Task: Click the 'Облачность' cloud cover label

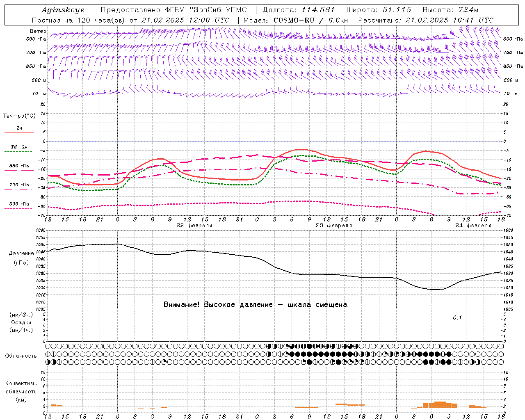Action: [x=21, y=356]
